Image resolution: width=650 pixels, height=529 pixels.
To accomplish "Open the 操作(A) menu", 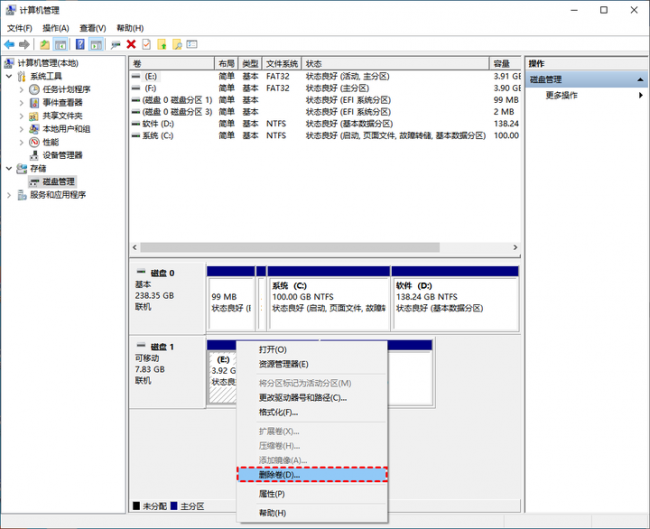I will pyautogui.click(x=56, y=28).
